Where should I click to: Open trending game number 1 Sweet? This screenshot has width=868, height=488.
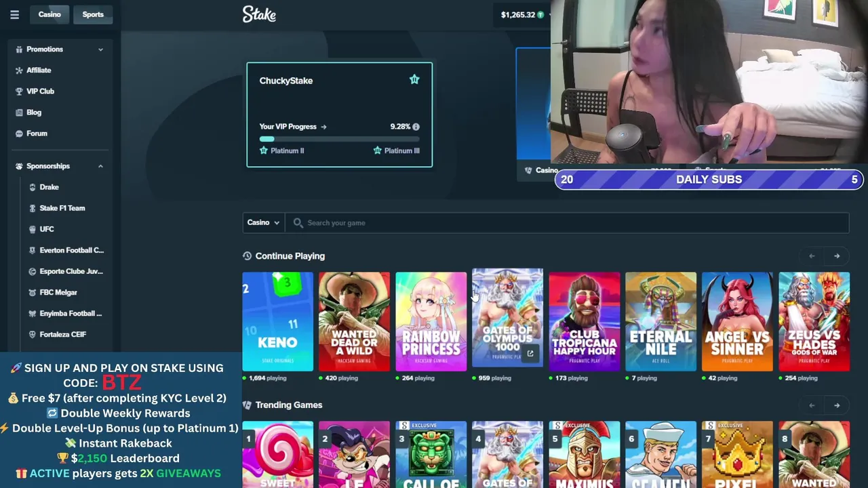tap(278, 454)
